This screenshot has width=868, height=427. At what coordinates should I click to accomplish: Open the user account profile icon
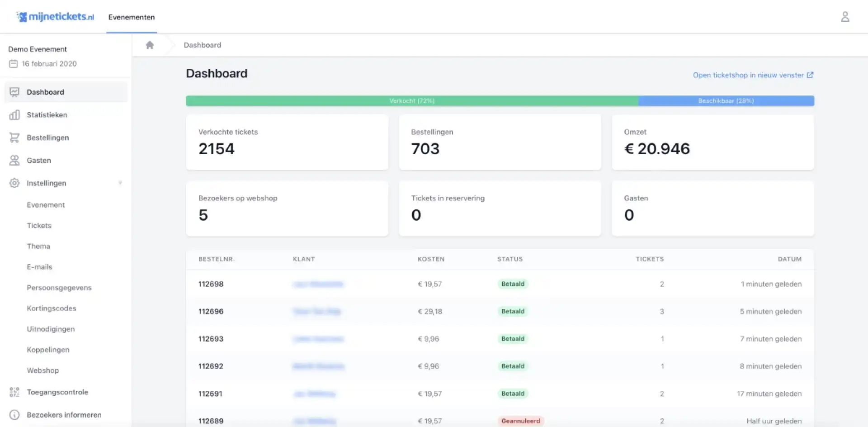(844, 17)
